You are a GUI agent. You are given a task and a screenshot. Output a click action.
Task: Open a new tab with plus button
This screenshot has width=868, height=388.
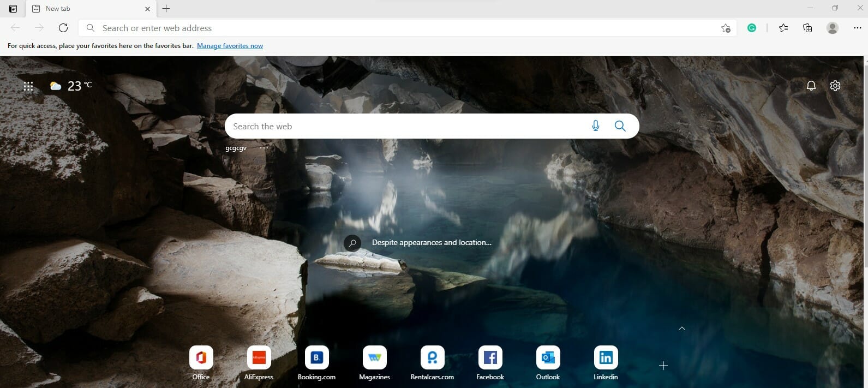pyautogui.click(x=166, y=8)
